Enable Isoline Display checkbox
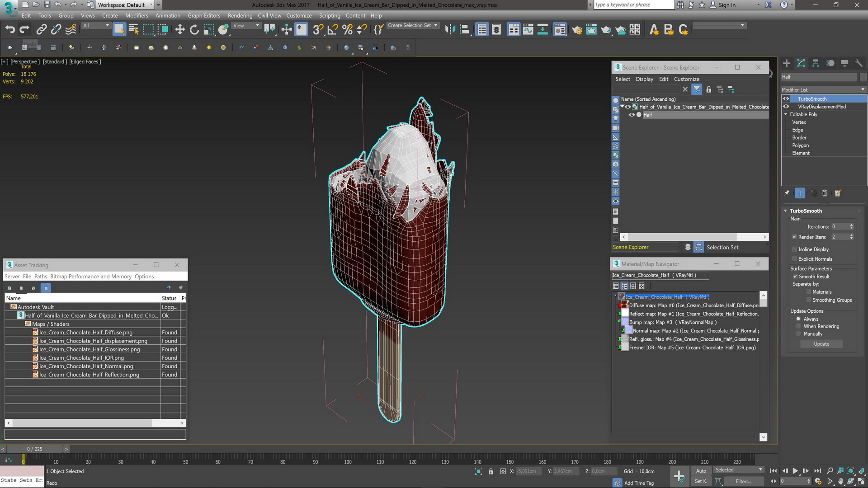Image resolution: width=868 pixels, height=488 pixels. tap(795, 249)
